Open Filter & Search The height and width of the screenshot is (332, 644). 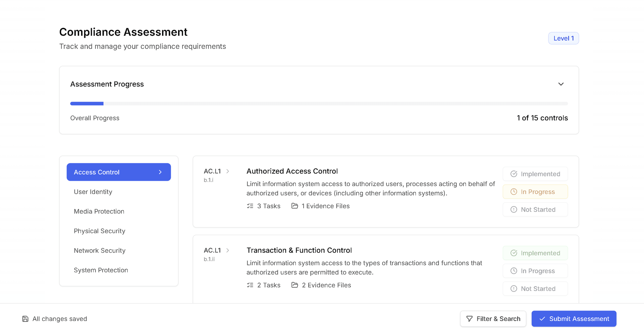point(493,319)
